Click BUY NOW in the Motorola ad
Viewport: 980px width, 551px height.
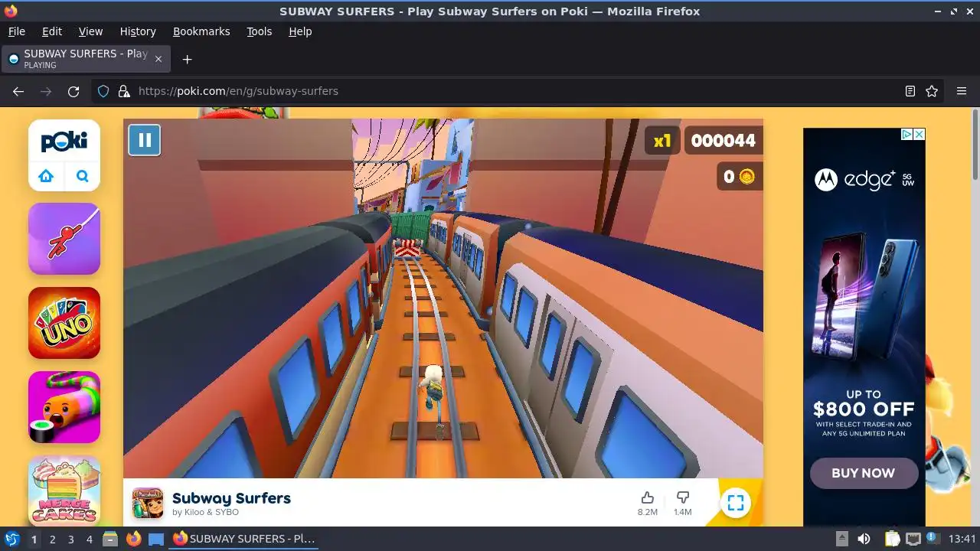(x=864, y=473)
